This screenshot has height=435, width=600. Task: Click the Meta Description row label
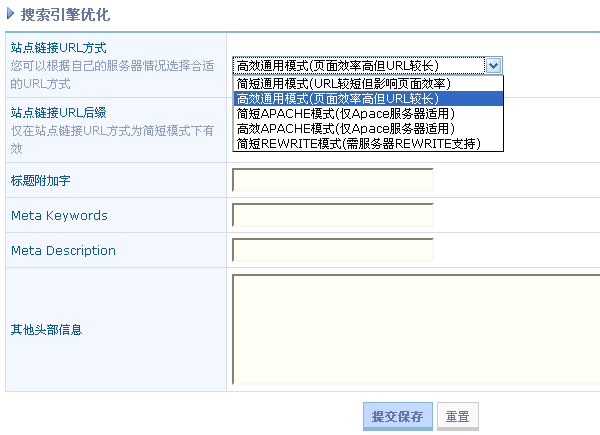tap(63, 251)
